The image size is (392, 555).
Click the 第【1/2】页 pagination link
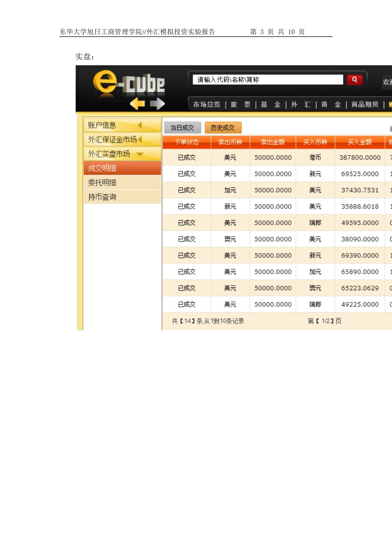click(324, 321)
